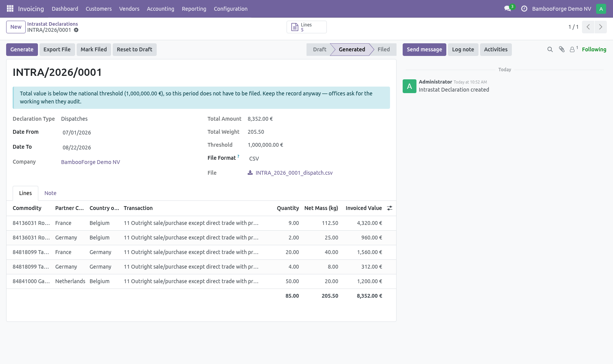Image resolution: width=613 pixels, height=364 pixels.
Task: Open the conversations chat icon
Action: click(x=508, y=8)
